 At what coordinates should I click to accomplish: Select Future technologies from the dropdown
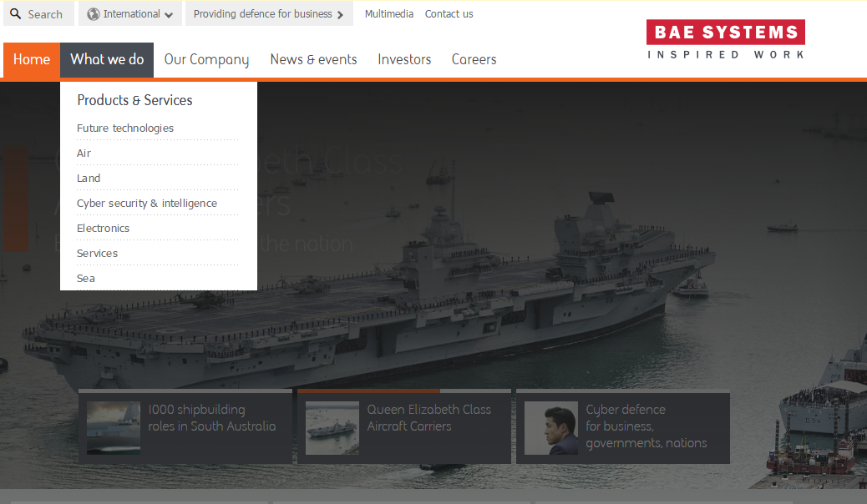coord(125,129)
